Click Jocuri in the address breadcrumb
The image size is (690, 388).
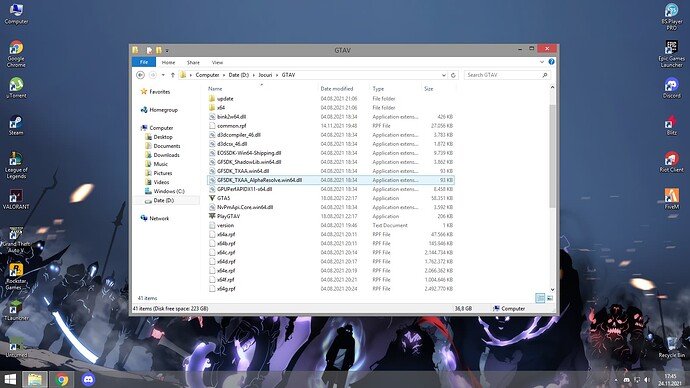pyautogui.click(x=265, y=75)
